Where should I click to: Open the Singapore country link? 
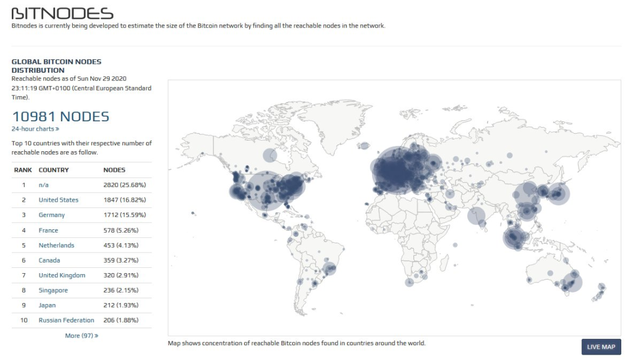point(53,290)
